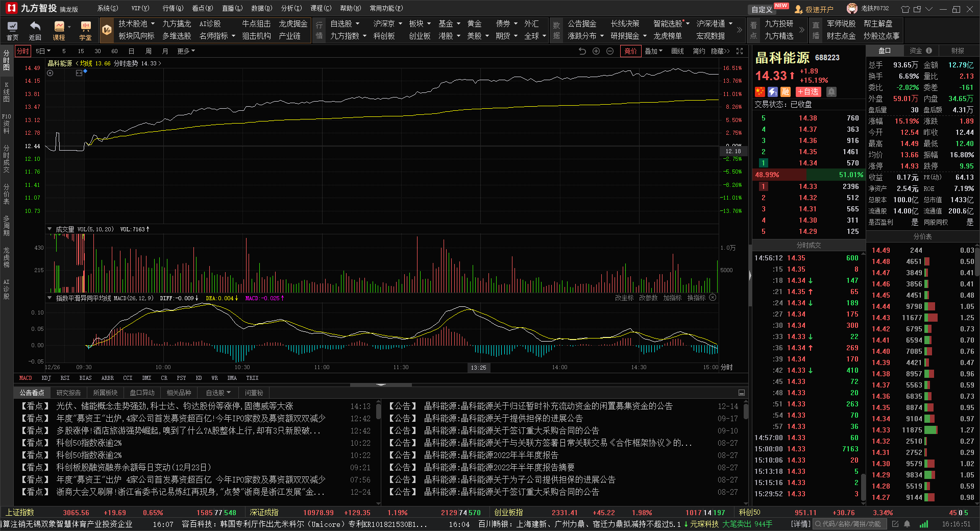Toggle 画线 draw line mode

click(x=677, y=51)
